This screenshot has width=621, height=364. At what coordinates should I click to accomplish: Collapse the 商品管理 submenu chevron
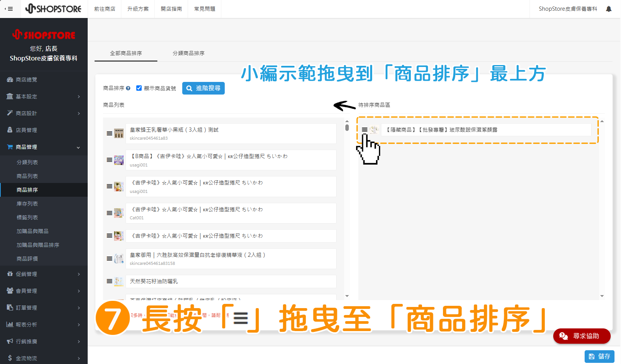78,147
